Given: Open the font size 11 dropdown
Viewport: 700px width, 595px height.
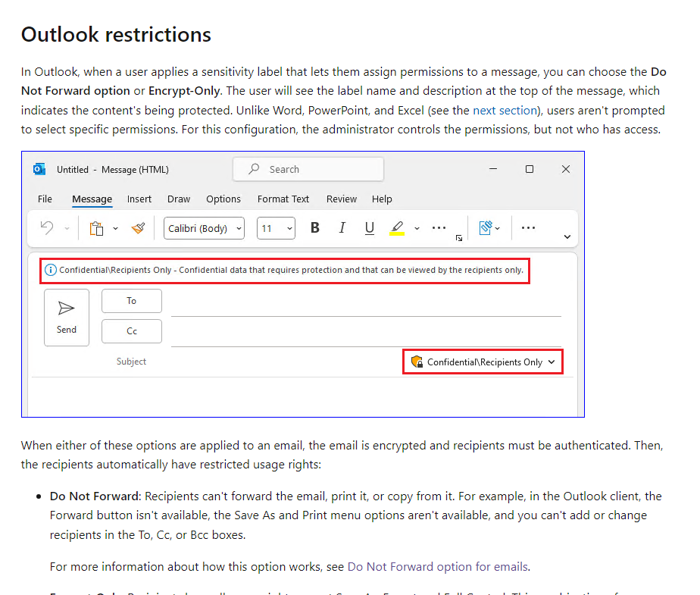Looking at the screenshot, I should 276,228.
